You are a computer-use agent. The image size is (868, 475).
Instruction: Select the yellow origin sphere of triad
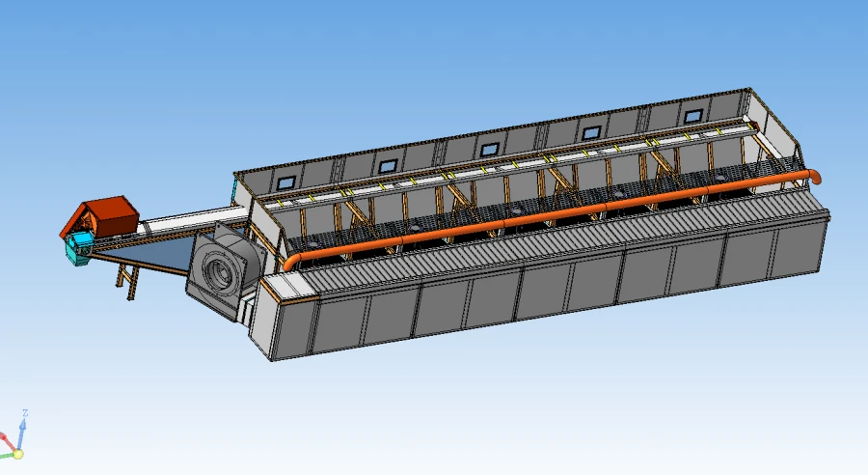17,454
